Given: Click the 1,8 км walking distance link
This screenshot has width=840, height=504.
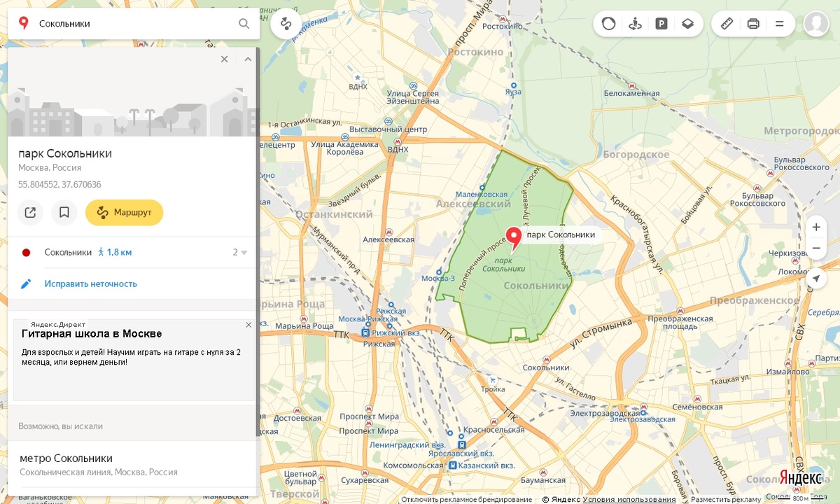Looking at the screenshot, I should coord(115,253).
